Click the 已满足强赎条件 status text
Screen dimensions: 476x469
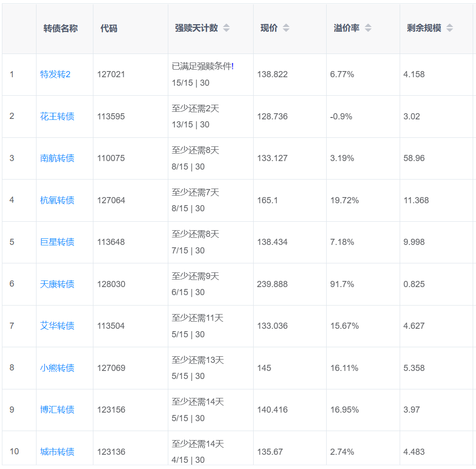[x=202, y=66]
